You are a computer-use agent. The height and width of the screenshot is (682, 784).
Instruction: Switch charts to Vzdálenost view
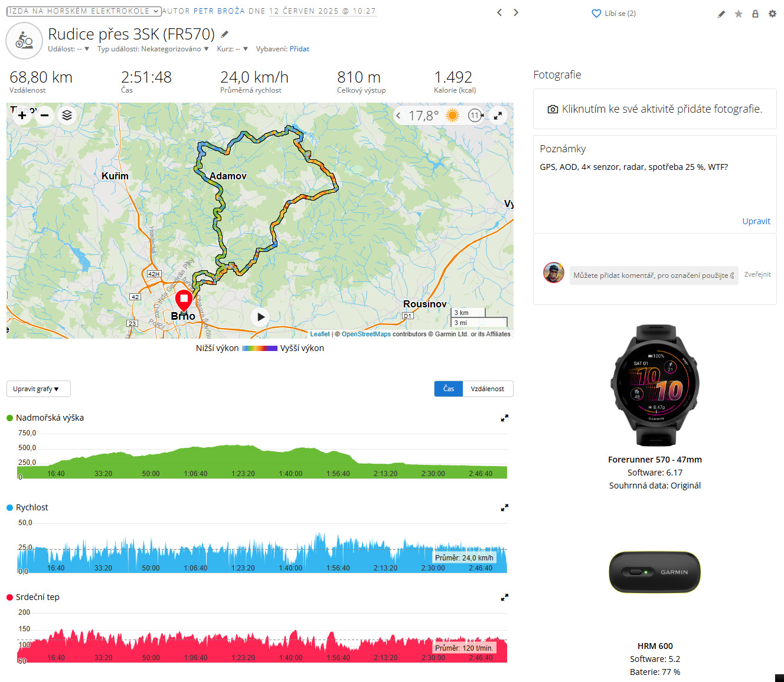click(488, 389)
